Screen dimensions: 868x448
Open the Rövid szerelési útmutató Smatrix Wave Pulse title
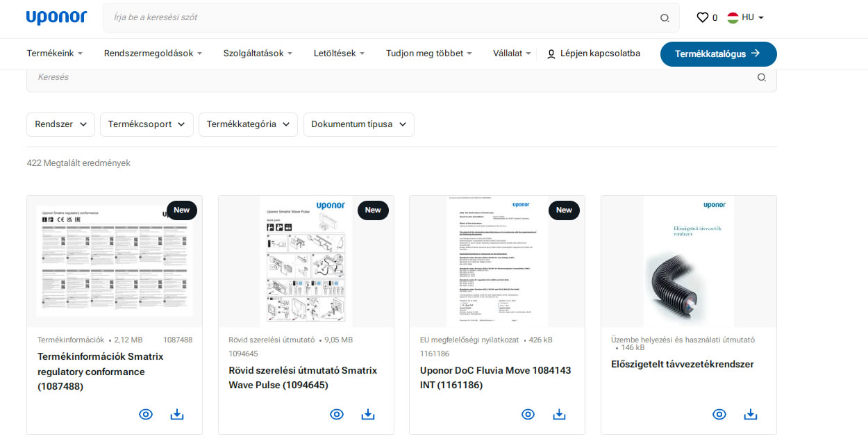tap(303, 378)
